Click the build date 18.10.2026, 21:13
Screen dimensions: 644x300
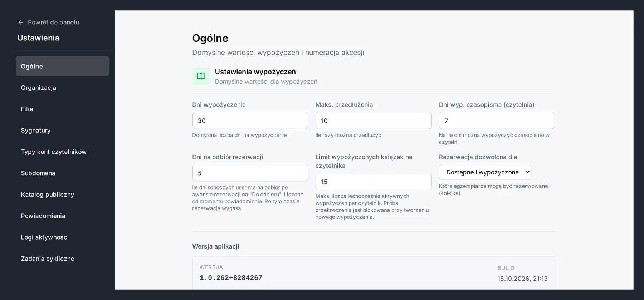point(522,279)
